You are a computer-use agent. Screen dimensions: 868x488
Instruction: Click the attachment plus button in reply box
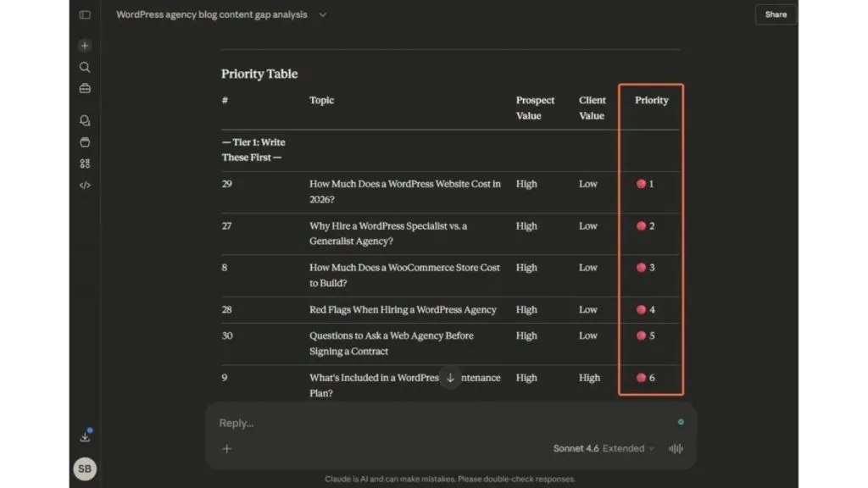[227, 449]
